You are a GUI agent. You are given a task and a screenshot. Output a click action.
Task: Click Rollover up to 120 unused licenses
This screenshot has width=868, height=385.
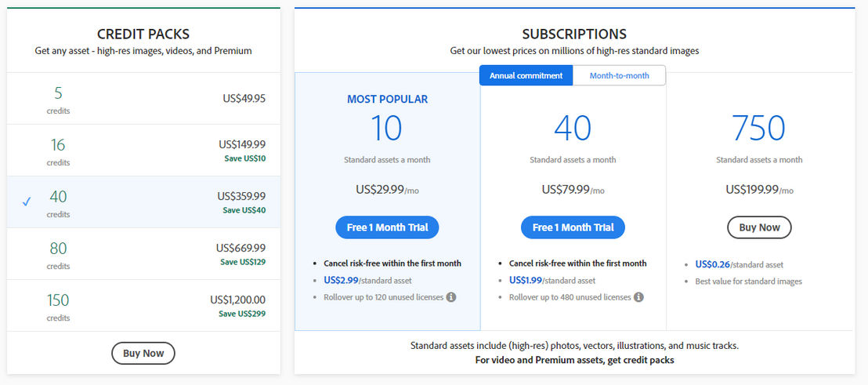click(x=384, y=297)
